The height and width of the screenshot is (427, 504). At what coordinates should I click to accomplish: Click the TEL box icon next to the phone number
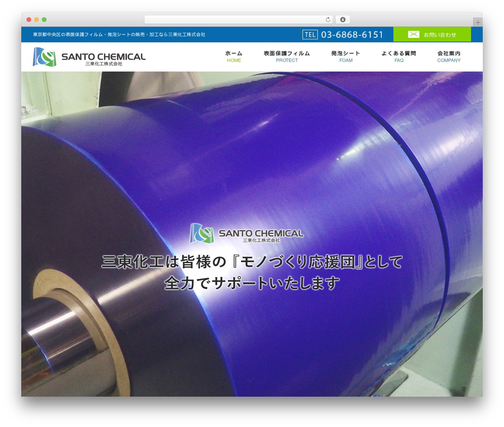pyautogui.click(x=310, y=35)
